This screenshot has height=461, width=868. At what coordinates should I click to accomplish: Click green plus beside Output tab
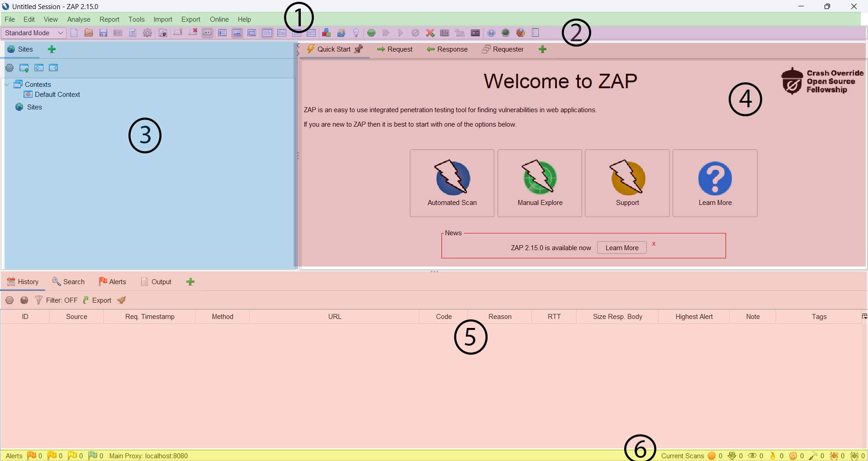pyautogui.click(x=190, y=282)
